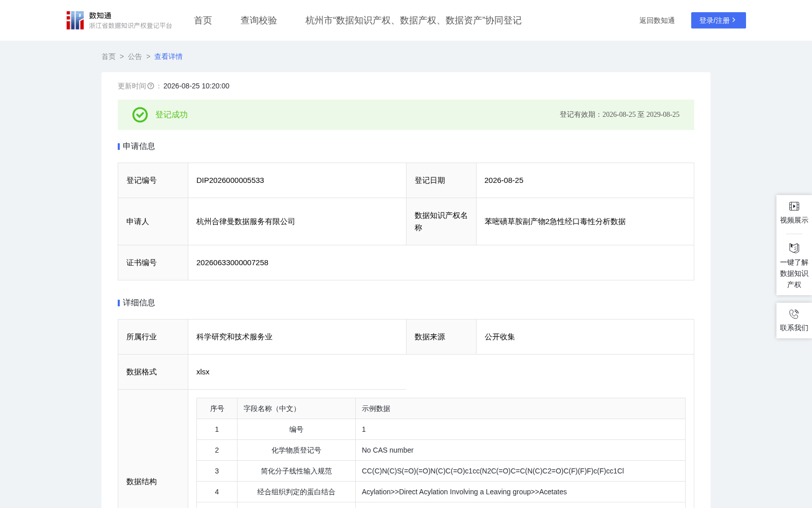Screen dimensions: 812x508
Task: Click the 数据结构 row label
Action: 142,482
